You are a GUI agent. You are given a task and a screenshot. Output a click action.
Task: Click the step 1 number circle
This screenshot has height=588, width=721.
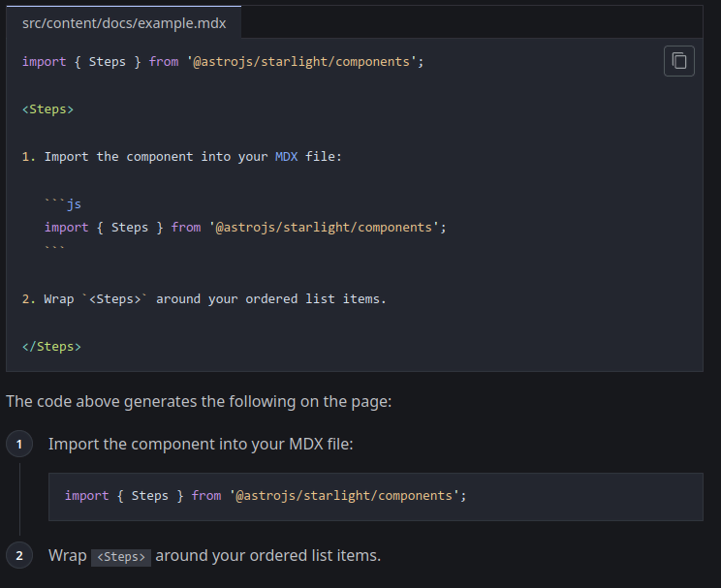pyautogui.click(x=19, y=445)
